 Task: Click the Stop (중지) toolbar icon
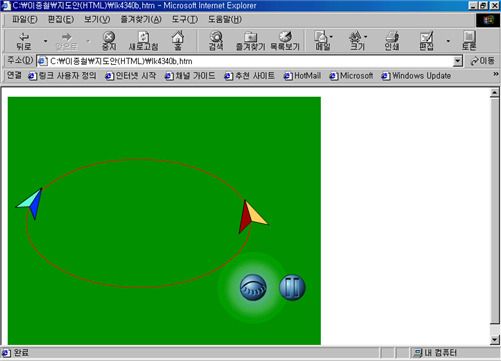coord(109,41)
